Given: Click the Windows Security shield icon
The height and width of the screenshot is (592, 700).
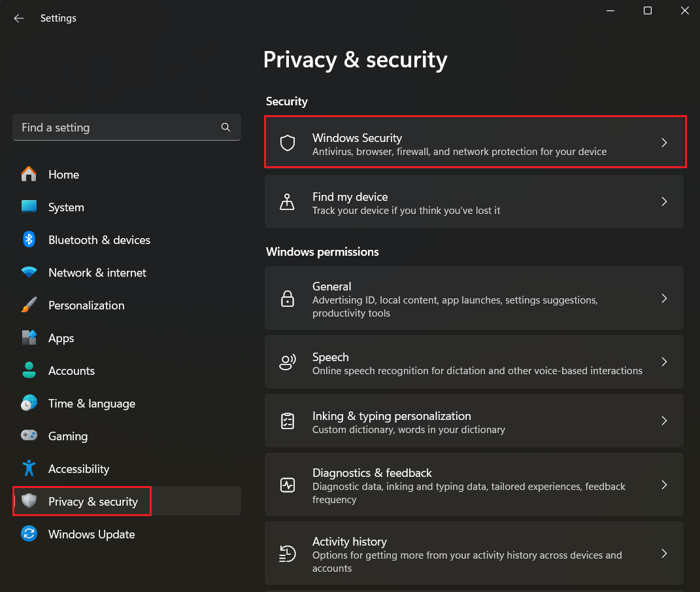Looking at the screenshot, I should [x=288, y=143].
